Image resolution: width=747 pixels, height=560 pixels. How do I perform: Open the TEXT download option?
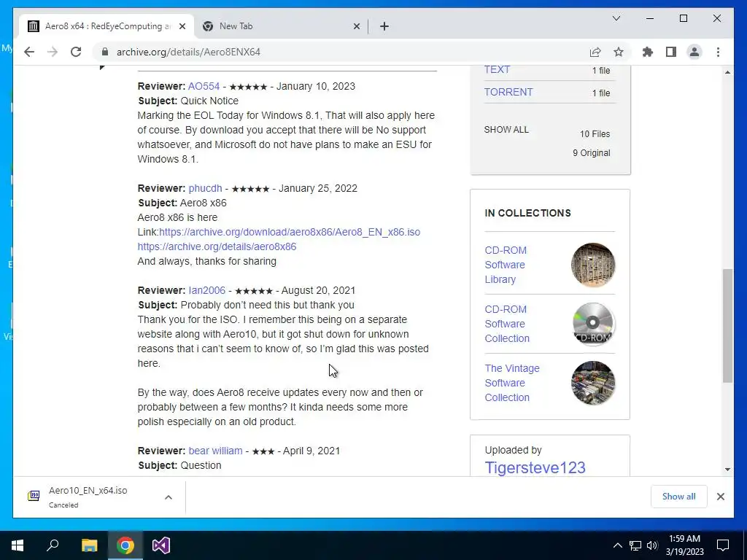tap(497, 69)
